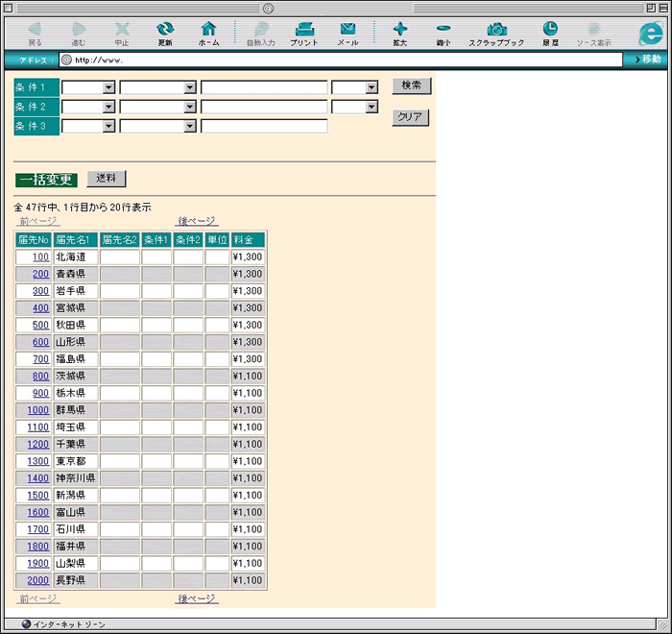Click the Back (戻る) toolbar icon
Viewport: 672px width, 634px height.
pos(35,34)
